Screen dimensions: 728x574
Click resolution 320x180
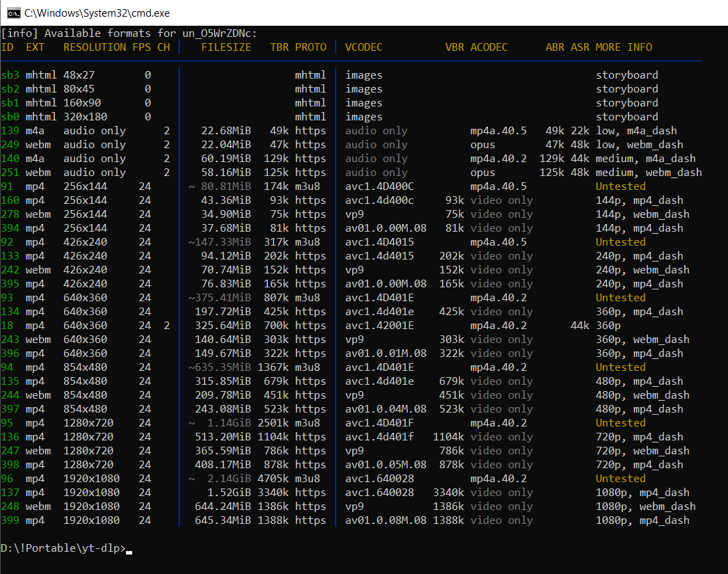(86, 117)
